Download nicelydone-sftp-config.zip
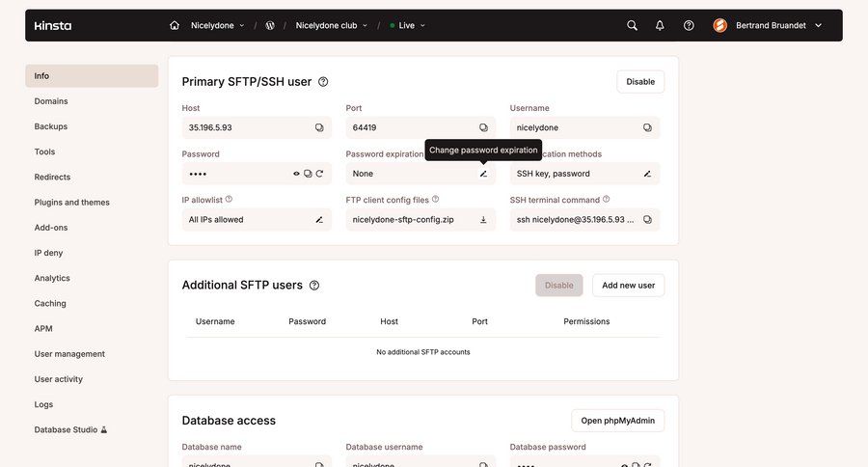This screenshot has width=868, height=467. [x=483, y=219]
